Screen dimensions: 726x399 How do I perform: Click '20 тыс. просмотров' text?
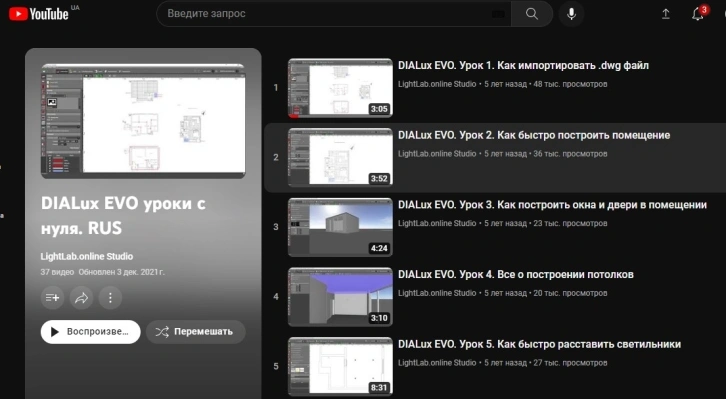570,293
